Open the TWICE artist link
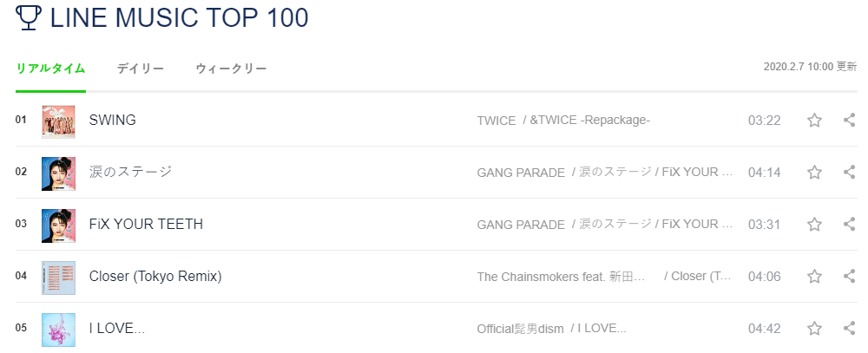 (x=496, y=121)
